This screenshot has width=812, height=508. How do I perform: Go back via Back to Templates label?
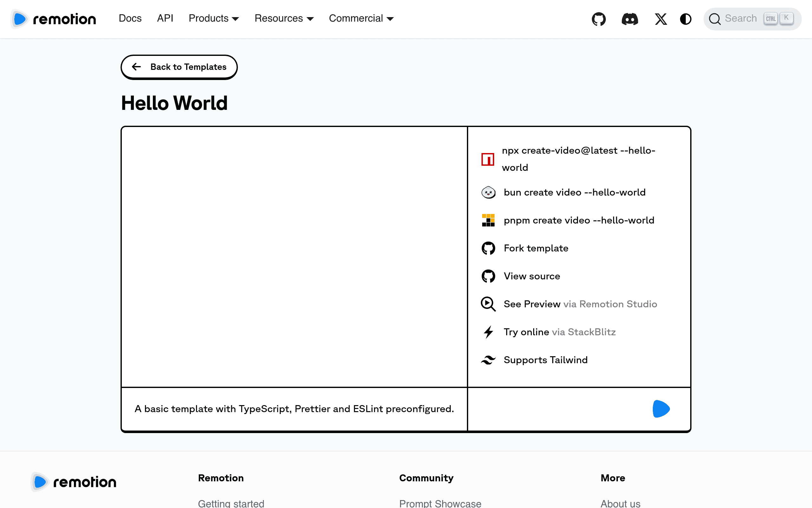[188, 67]
